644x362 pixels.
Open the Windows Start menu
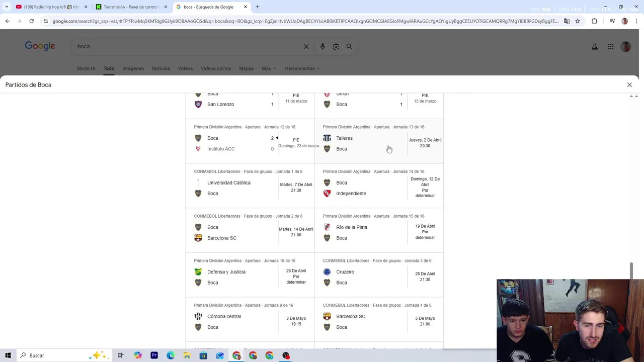click(8, 355)
